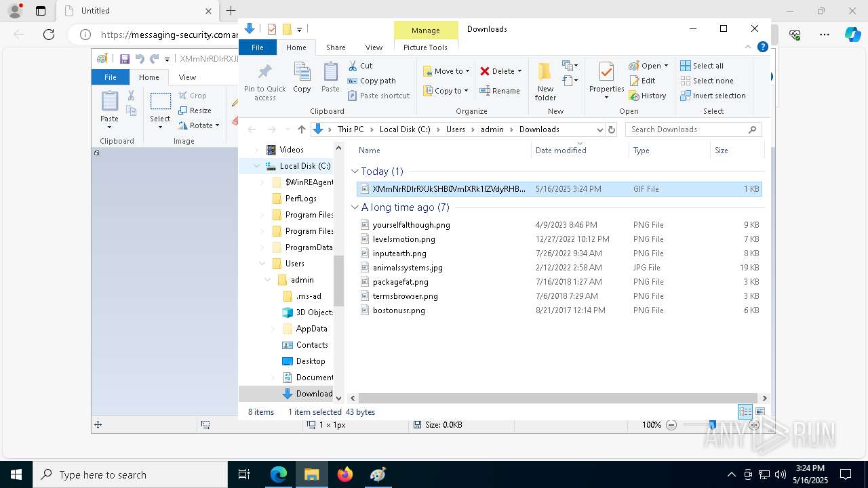
Task: Click Task View taskbar icon
Action: (x=245, y=474)
